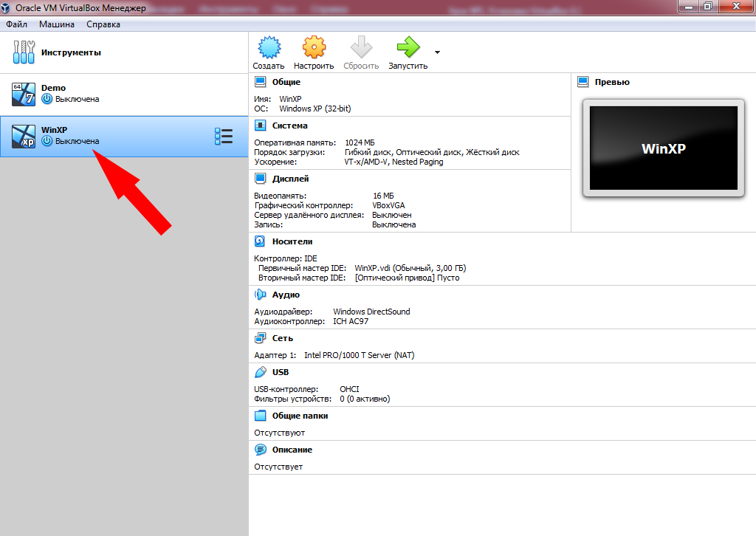Image resolution: width=756 pixels, height=536 pixels.
Task: Click the VirtualBox title bar cube icon
Action: (5, 7)
